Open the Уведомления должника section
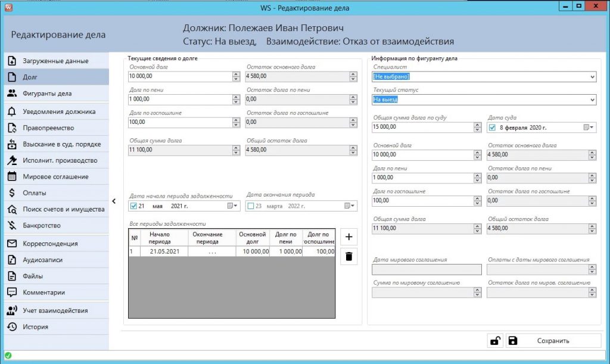This screenshot has height=364, width=610. click(x=57, y=111)
